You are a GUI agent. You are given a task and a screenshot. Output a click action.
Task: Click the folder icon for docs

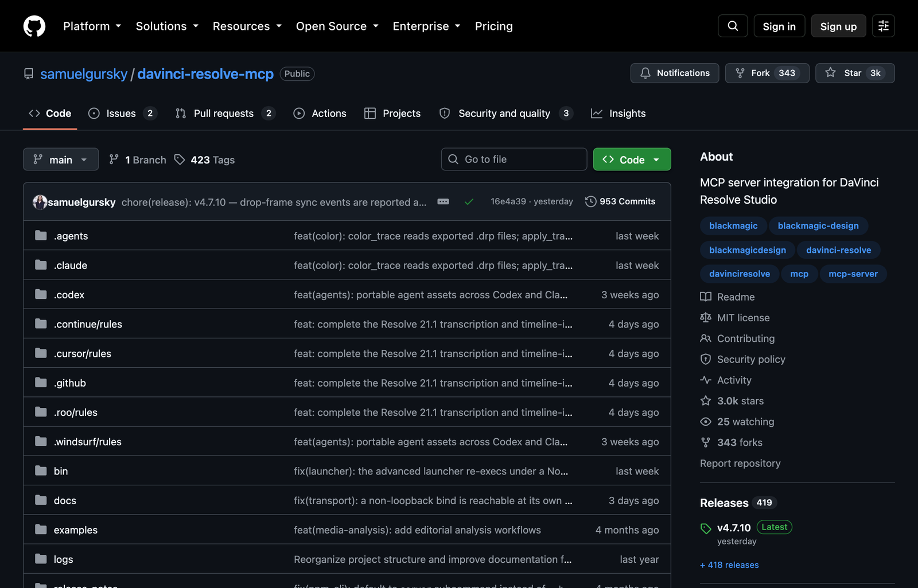tap(41, 500)
